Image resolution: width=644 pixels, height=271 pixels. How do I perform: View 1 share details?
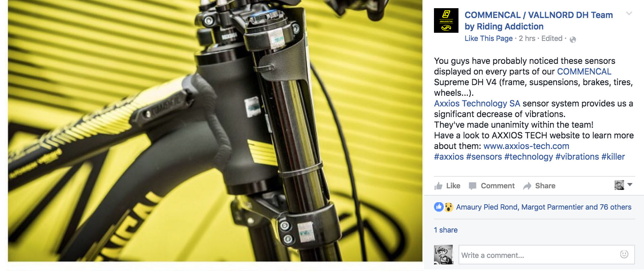pos(446,230)
